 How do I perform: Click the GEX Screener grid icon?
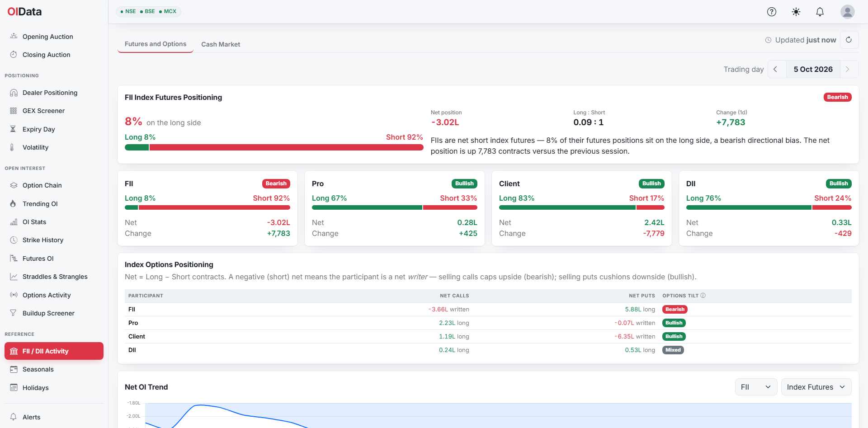tap(14, 111)
